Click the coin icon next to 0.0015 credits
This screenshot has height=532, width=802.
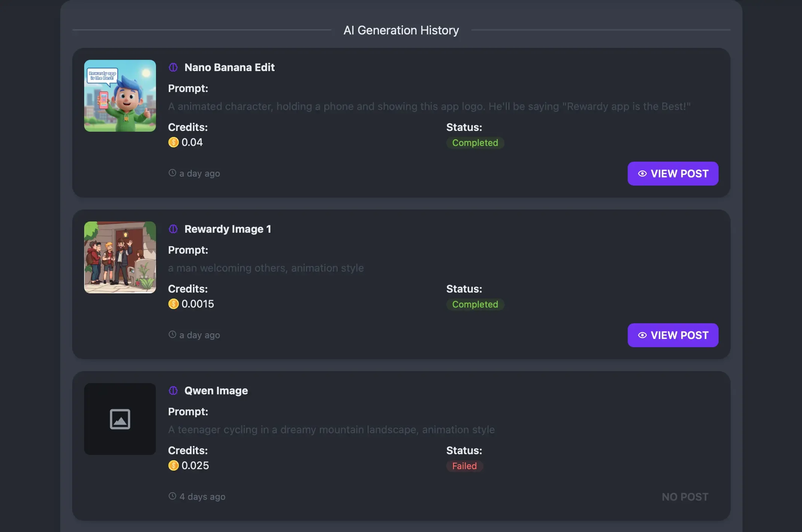pyautogui.click(x=173, y=304)
